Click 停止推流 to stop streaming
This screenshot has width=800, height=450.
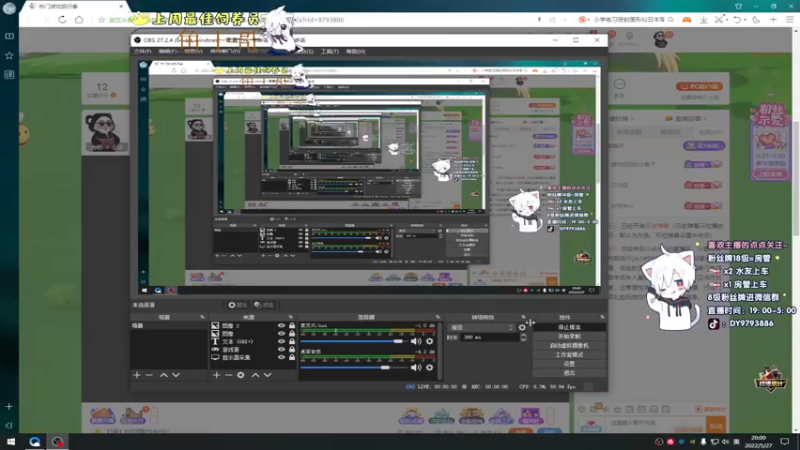(x=569, y=328)
